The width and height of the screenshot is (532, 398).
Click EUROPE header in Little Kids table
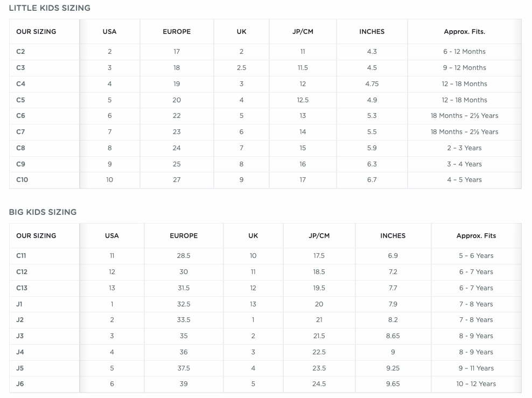pyautogui.click(x=177, y=32)
